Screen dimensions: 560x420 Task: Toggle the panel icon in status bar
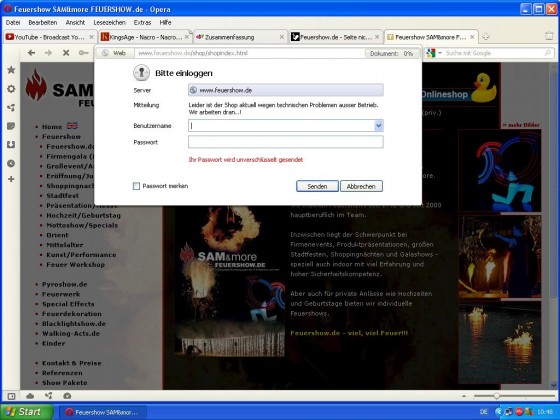tap(11, 396)
